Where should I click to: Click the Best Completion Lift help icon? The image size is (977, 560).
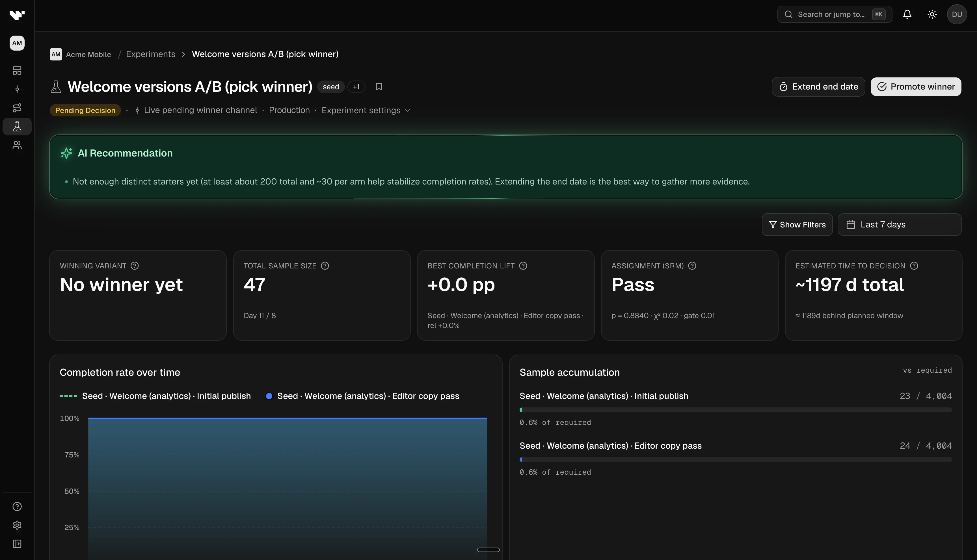(x=523, y=266)
